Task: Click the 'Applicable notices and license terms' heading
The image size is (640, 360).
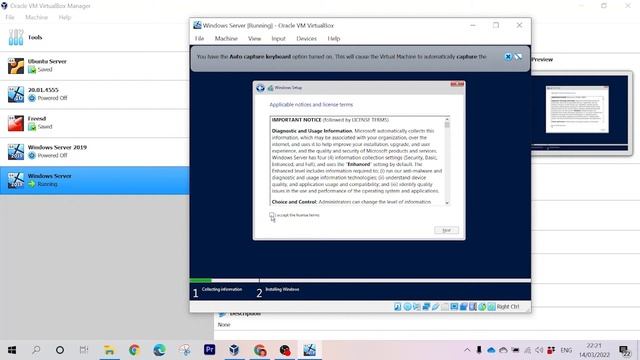Action: coord(311,104)
